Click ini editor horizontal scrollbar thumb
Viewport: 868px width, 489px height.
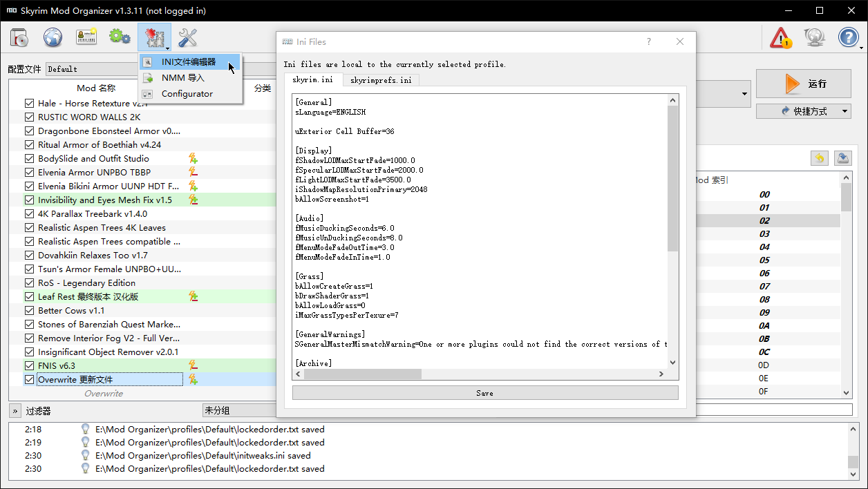click(x=363, y=374)
